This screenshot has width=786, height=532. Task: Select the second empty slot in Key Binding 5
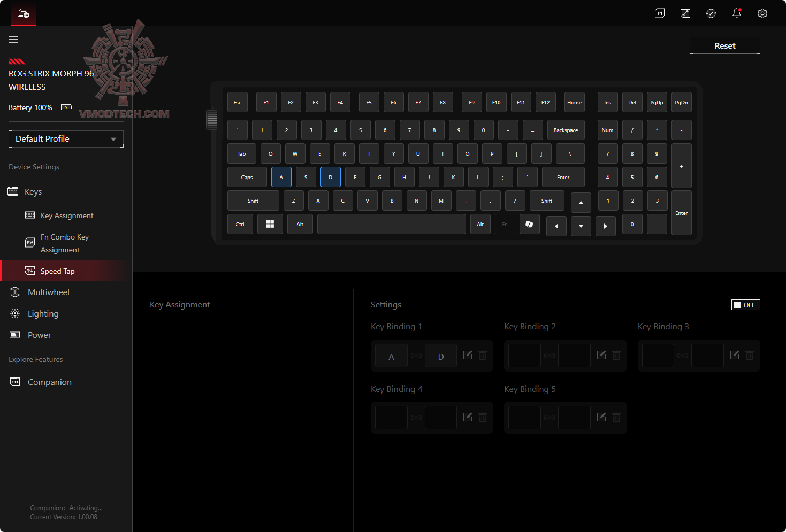coord(574,418)
